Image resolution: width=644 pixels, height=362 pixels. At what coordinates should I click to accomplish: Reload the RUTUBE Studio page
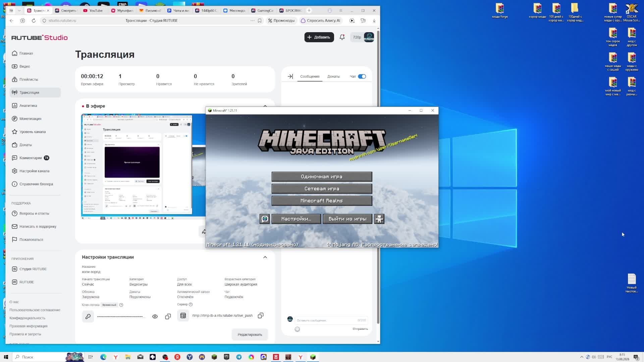tap(34, 20)
